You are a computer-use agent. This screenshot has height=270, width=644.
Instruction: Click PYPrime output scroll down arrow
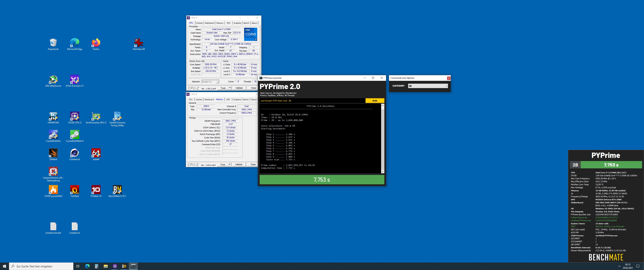(382, 172)
